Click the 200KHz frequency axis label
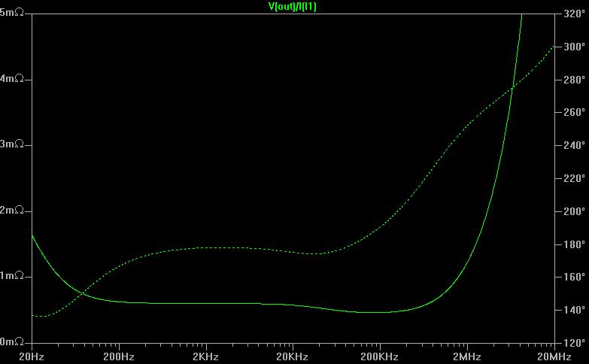The height and width of the screenshot is (364, 589). pos(379,356)
